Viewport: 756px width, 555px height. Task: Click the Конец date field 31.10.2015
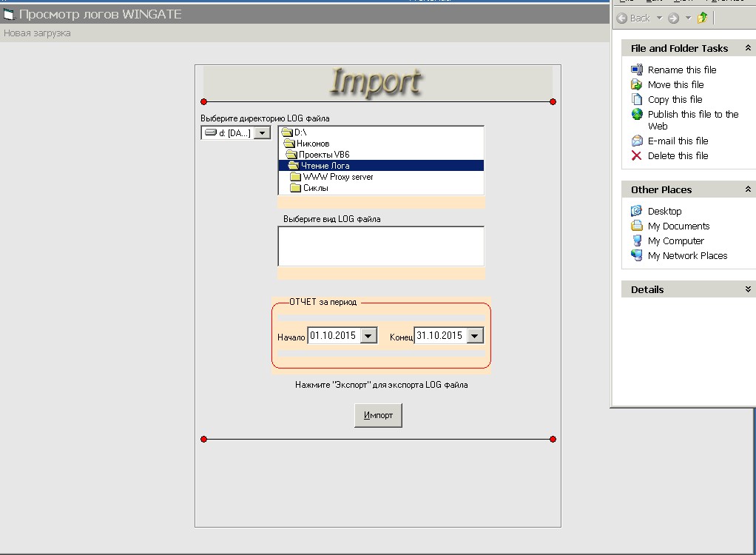439,336
